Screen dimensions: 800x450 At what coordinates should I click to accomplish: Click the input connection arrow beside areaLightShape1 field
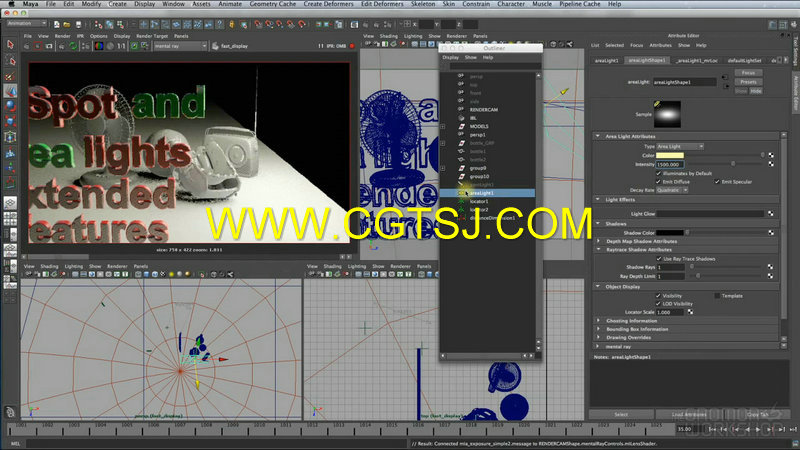(x=725, y=78)
